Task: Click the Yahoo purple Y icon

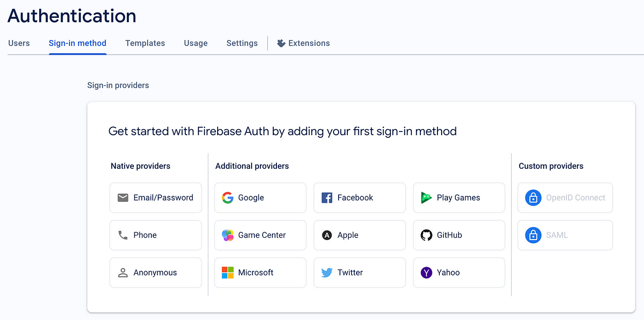Action: point(426,273)
